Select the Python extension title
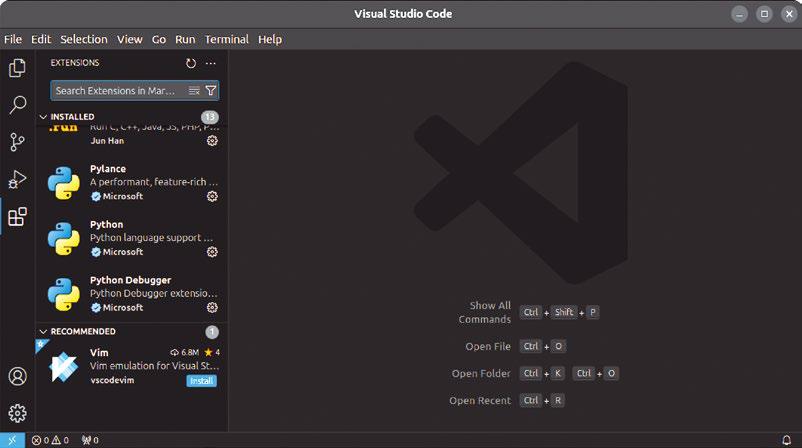Screen dimensions: 802x448 [106, 225]
